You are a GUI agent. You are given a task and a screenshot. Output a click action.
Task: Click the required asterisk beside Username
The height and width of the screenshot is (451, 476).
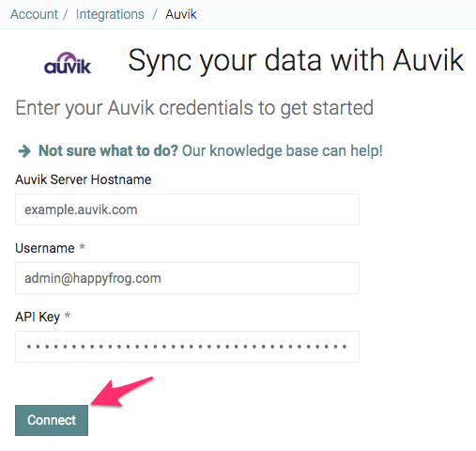click(x=82, y=247)
